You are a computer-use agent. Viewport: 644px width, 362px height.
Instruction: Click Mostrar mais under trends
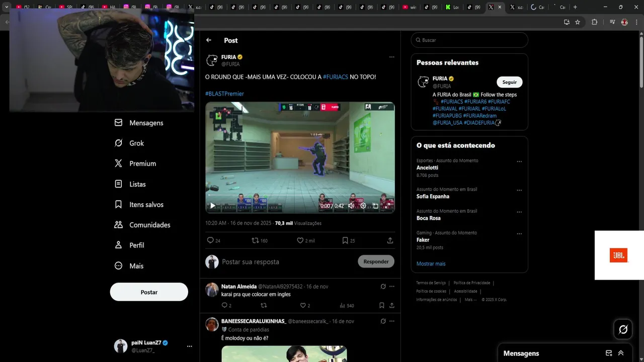(x=431, y=263)
